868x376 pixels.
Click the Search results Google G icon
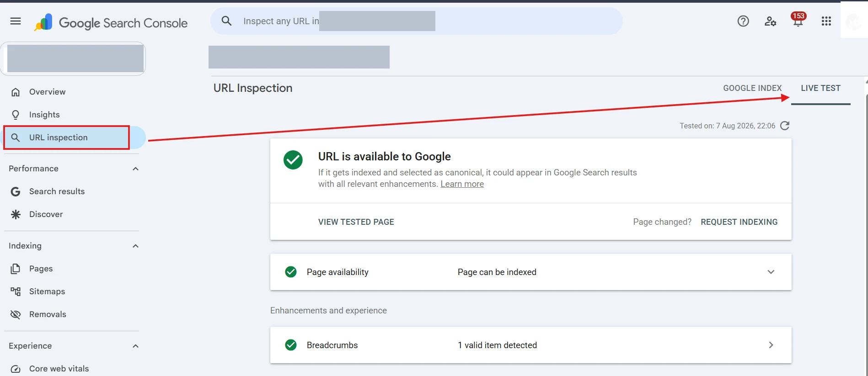16,191
